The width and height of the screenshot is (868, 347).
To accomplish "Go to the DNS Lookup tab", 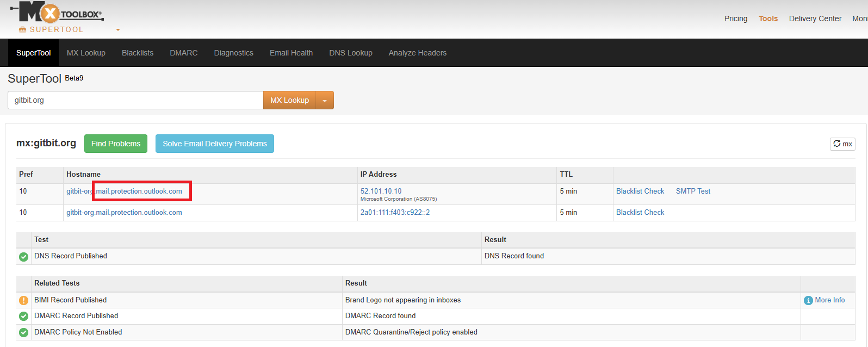I will click(351, 53).
